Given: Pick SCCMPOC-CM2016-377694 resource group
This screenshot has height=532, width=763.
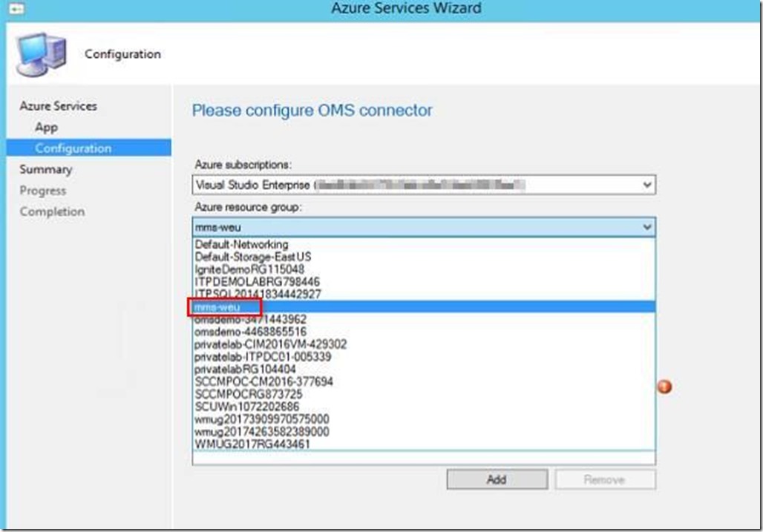Looking at the screenshot, I should (x=263, y=382).
